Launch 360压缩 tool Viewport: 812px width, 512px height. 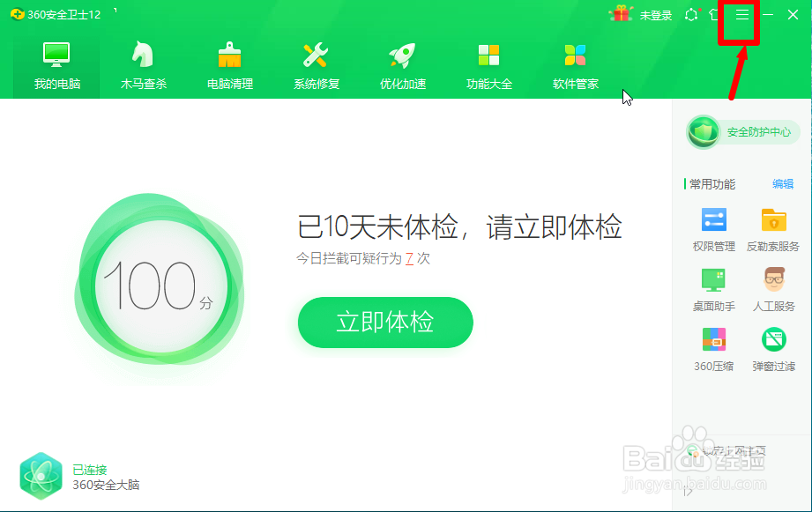[x=713, y=350]
